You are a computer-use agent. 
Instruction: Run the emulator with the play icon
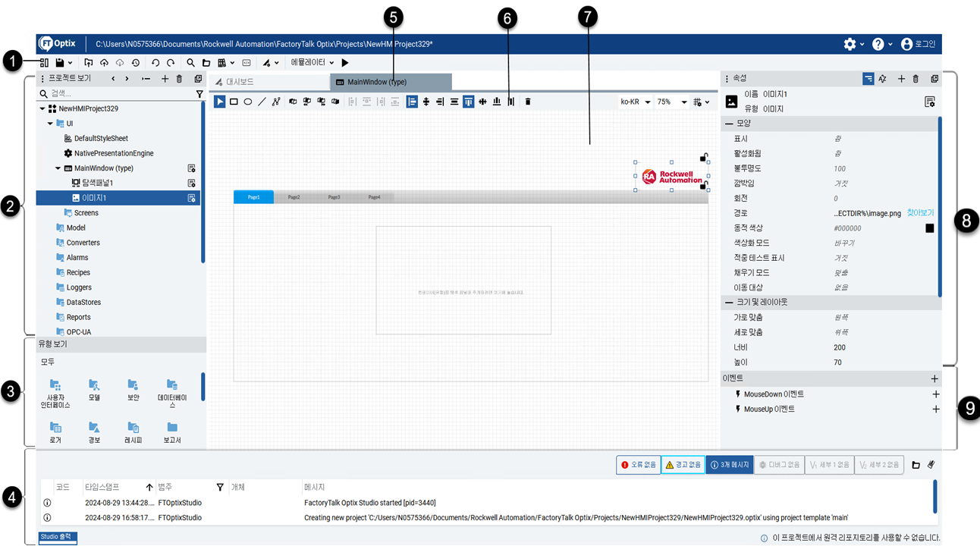click(x=345, y=63)
